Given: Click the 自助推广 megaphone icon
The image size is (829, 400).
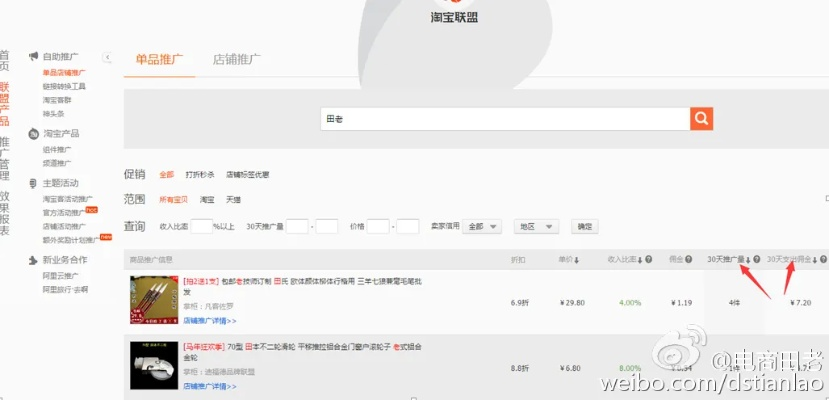Looking at the screenshot, I should pos(33,57).
